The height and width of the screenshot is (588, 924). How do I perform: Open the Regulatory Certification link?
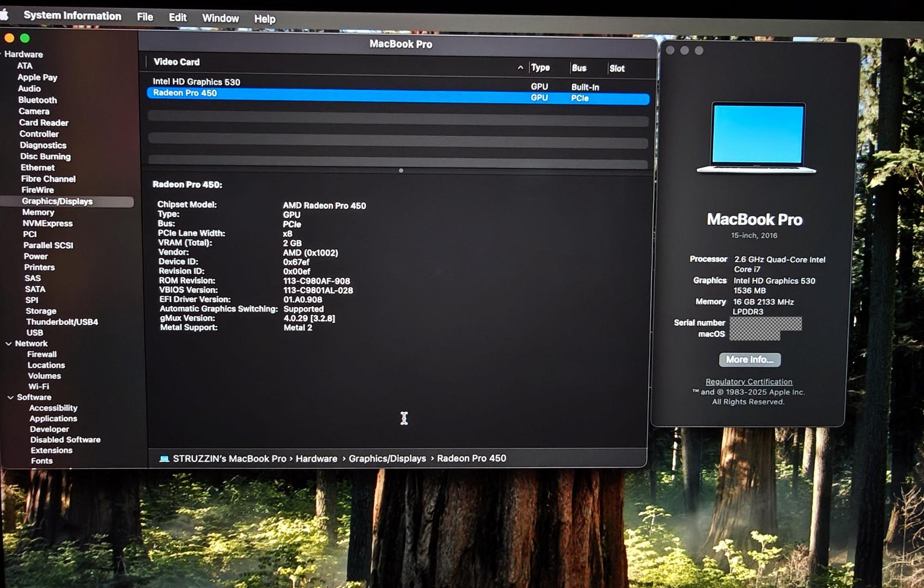749,382
